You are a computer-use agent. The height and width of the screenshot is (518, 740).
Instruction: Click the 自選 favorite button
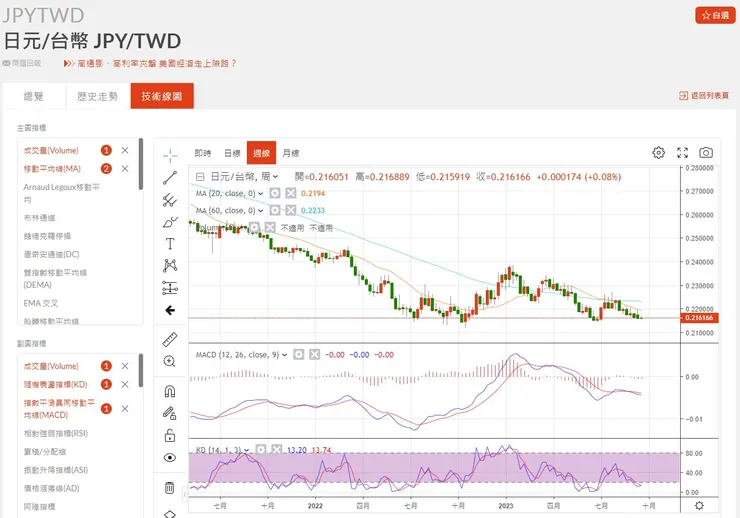pyautogui.click(x=715, y=15)
